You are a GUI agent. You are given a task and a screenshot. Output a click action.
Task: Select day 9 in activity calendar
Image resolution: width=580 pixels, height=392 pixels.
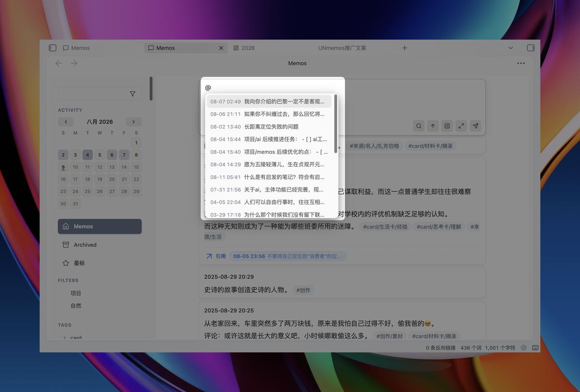63,167
